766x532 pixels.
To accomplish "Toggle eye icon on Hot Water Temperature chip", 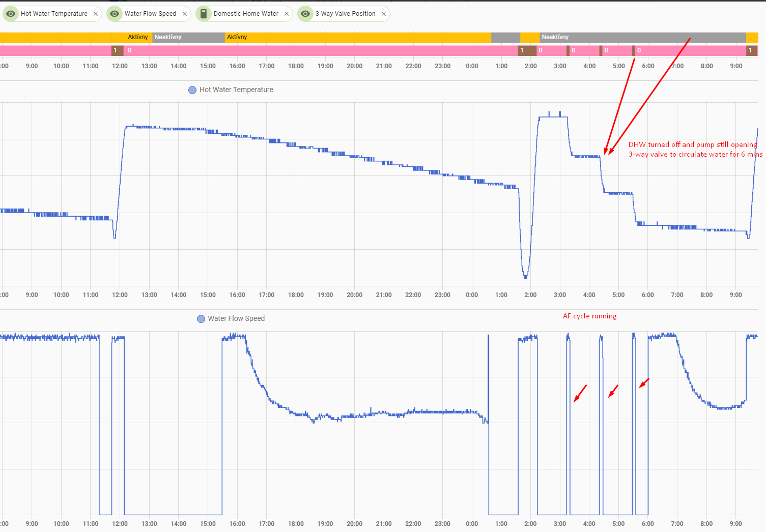I will point(11,14).
